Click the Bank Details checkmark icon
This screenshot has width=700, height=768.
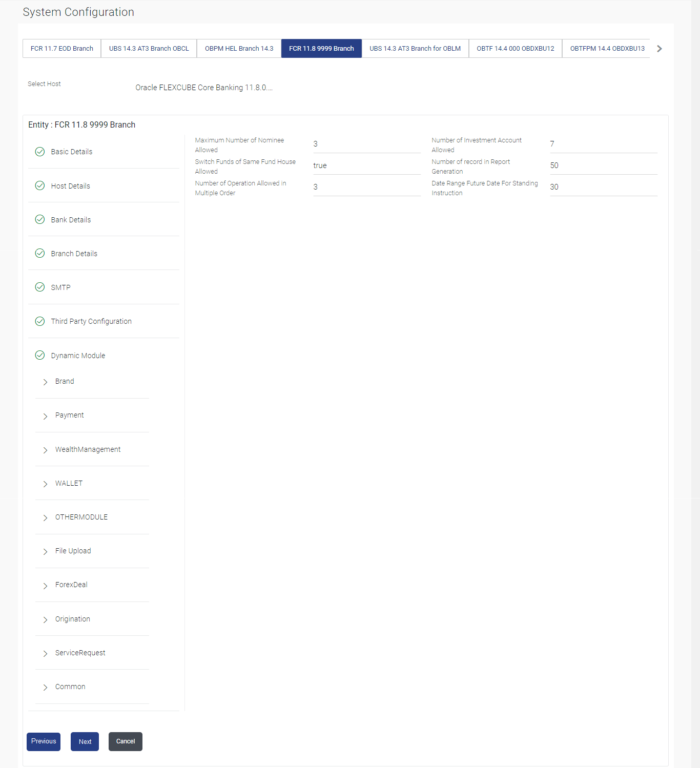pos(40,219)
